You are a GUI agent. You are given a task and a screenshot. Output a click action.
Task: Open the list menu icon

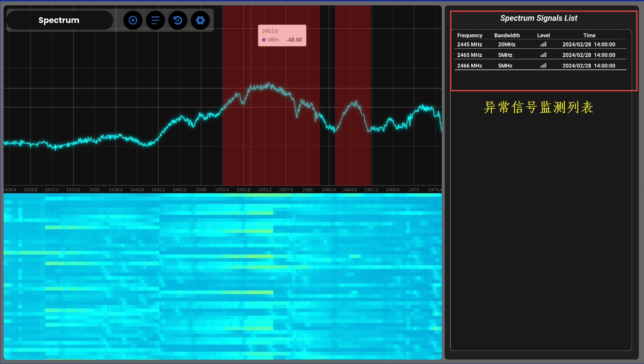pyautogui.click(x=155, y=20)
